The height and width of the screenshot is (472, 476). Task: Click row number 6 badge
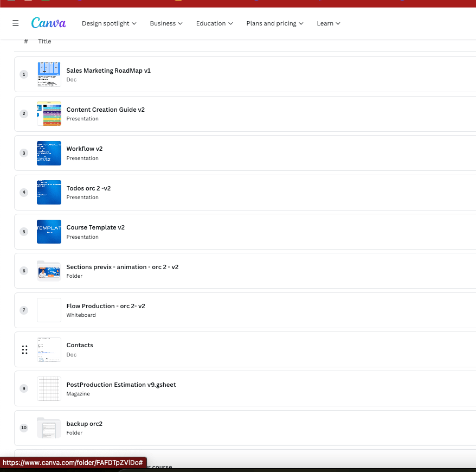tap(24, 271)
